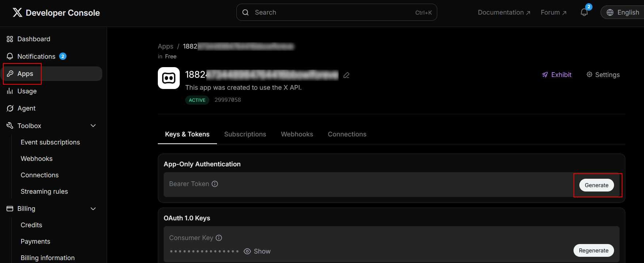
Task: Click the ACTIVE status badge
Action: click(x=197, y=100)
